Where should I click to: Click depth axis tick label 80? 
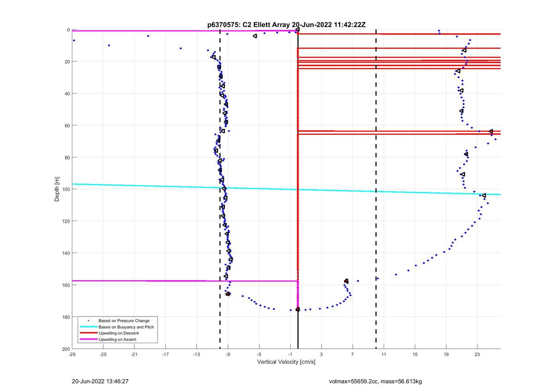click(67, 158)
